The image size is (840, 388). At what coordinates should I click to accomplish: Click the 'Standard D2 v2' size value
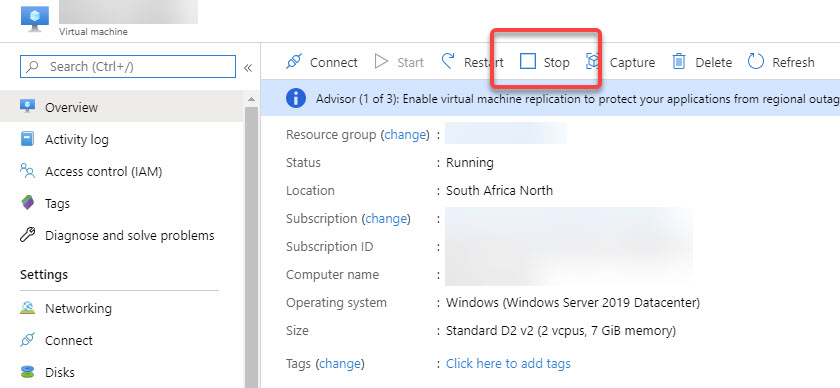[561, 331]
